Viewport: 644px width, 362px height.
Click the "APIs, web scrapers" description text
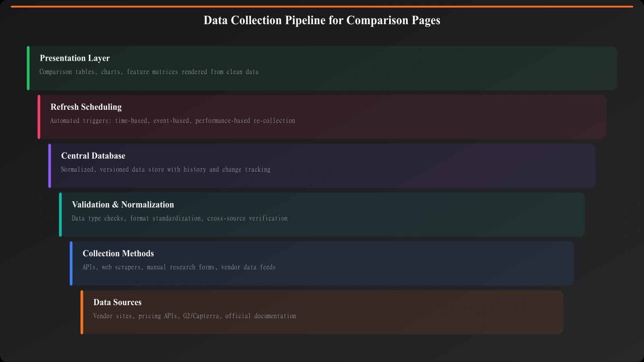[x=179, y=267]
